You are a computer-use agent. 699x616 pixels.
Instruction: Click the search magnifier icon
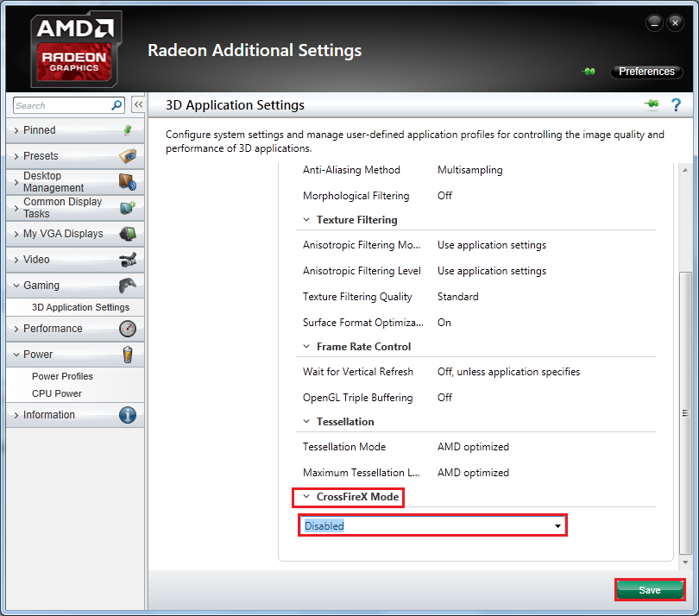(x=116, y=105)
